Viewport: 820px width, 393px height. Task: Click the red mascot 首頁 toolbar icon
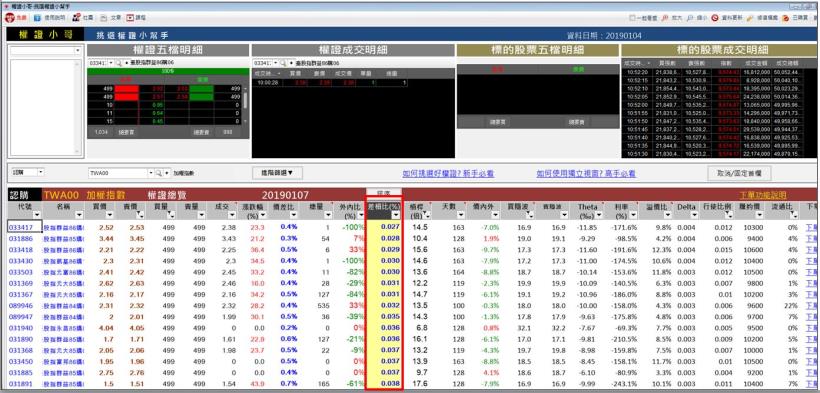[x=10, y=17]
